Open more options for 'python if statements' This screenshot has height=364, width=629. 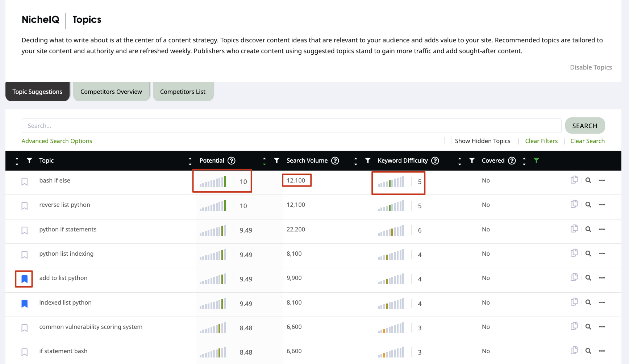tap(602, 229)
